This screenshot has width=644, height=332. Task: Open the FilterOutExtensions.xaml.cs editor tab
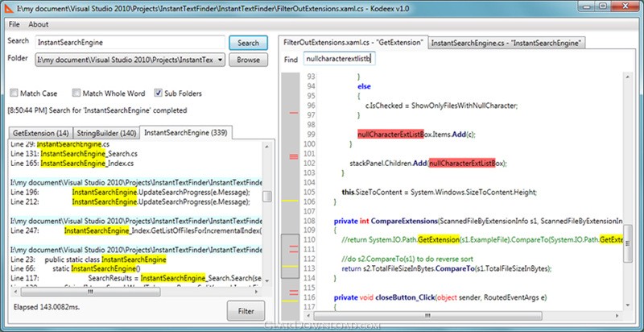tap(353, 43)
